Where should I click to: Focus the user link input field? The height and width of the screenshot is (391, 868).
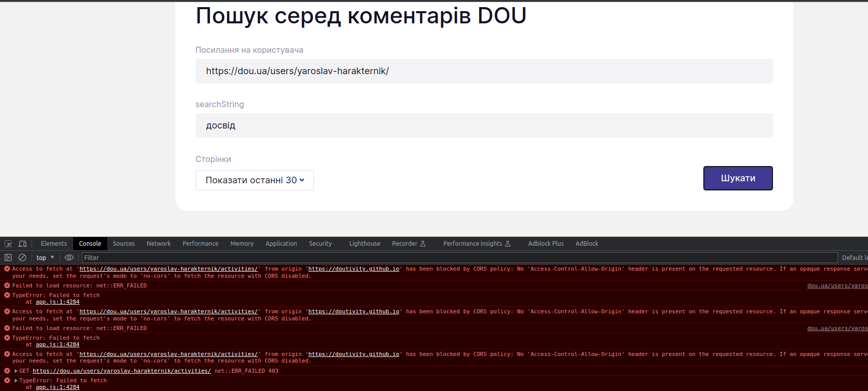(484, 71)
